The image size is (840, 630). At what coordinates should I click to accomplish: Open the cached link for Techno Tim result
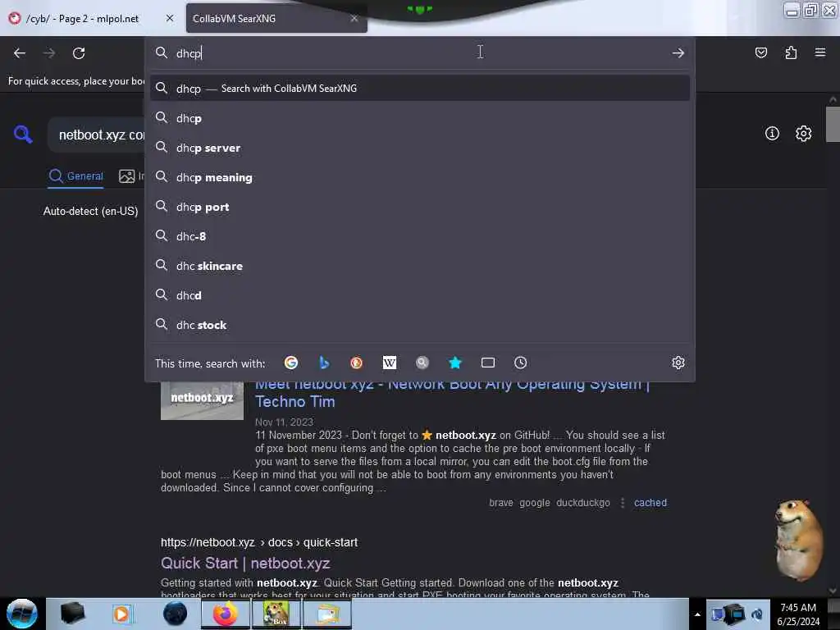(651, 503)
